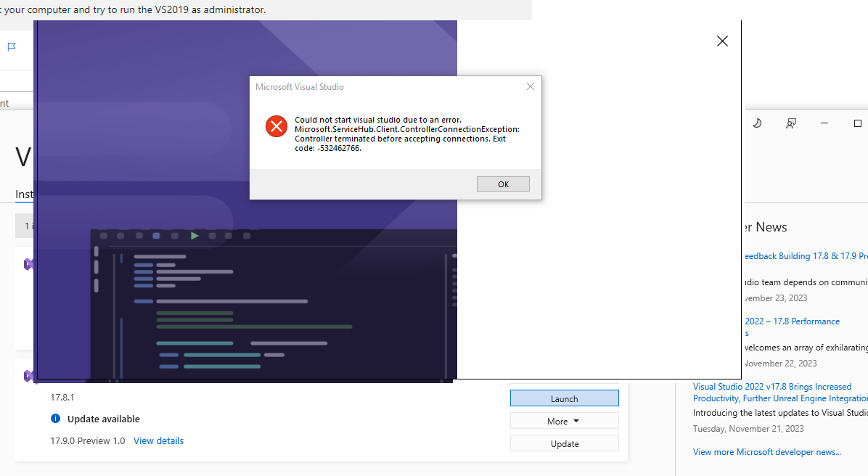The width and height of the screenshot is (868, 476).
Task: Close the Visual Studio splash window
Action: tap(722, 41)
